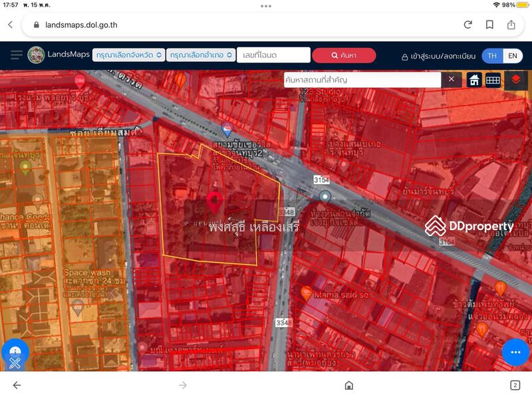Click the landmark search input box

pyautogui.click(x=362, y=80)
